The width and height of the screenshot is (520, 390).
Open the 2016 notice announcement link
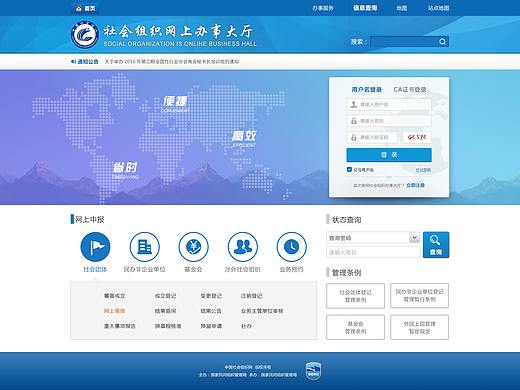coord(172,62)
